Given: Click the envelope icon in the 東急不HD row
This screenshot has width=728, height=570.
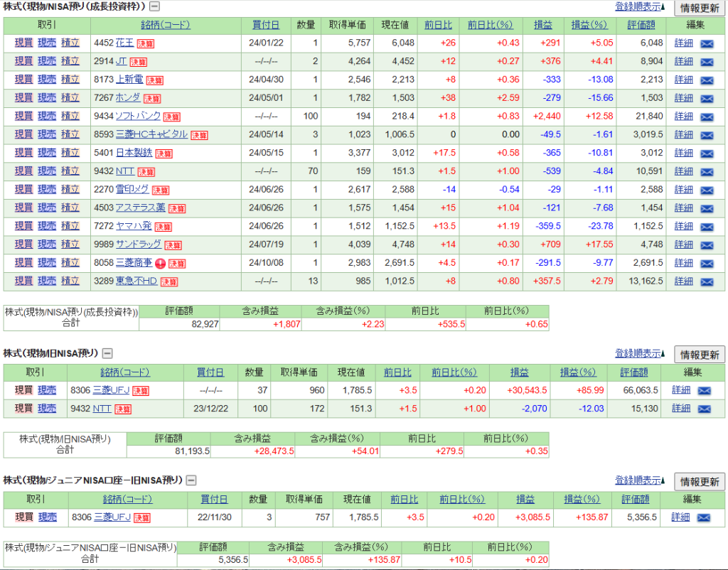Looking at the screenshot, I should click(x=707, y=281).
